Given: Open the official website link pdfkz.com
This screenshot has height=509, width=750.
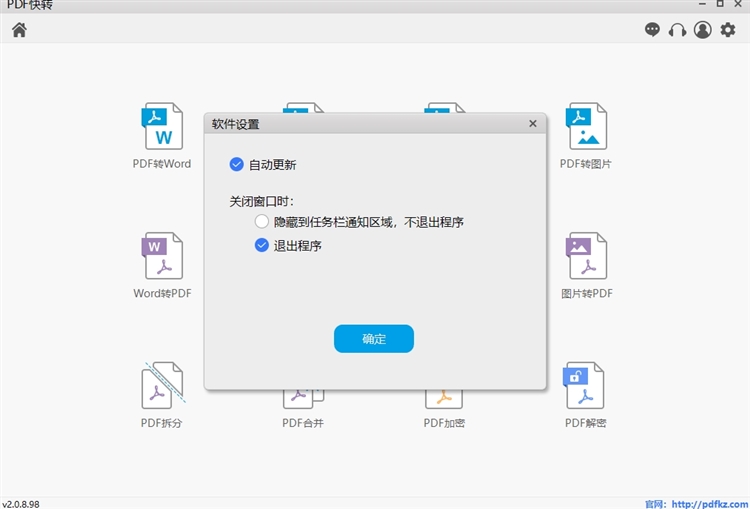Looking at the screenshot, I should pos(710,504).
